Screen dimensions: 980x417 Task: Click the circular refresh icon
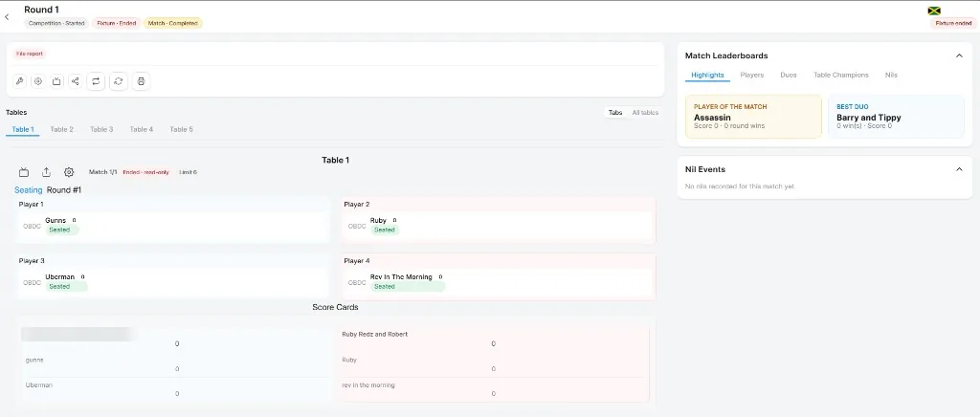tap(118, 81)
